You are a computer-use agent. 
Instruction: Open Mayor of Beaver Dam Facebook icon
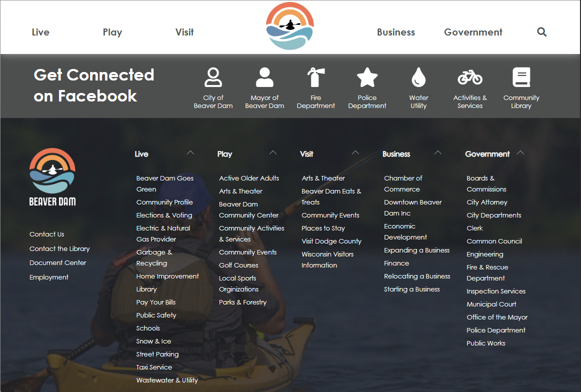(264, 77)
